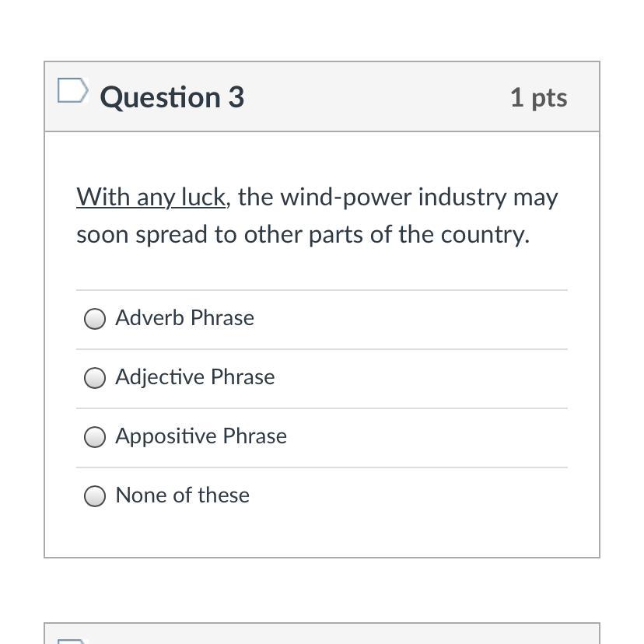Viewport: 644px width, 644px height.
Task: Click the underlined phrase 'With any luck'
Action: [x=151, y=198]
